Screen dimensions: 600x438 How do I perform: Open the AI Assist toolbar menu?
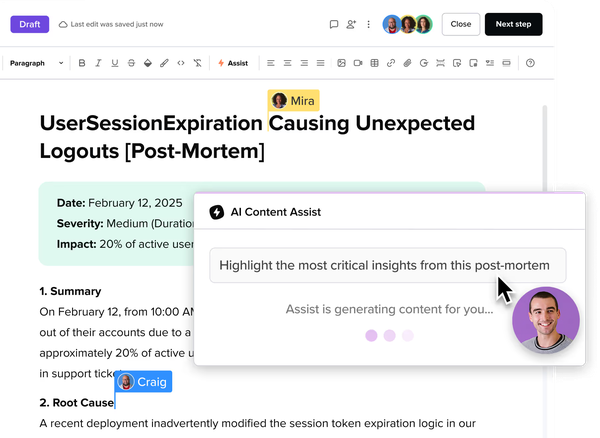tap(233, 63)
